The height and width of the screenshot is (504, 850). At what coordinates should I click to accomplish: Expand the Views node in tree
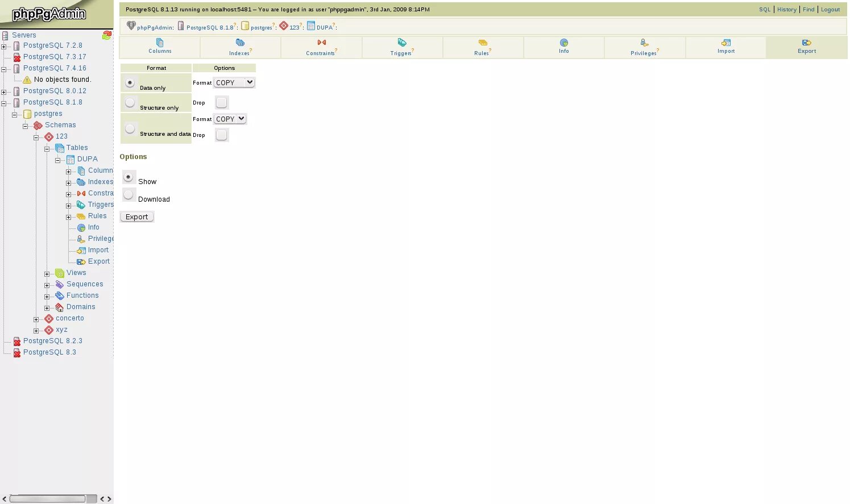47,274
